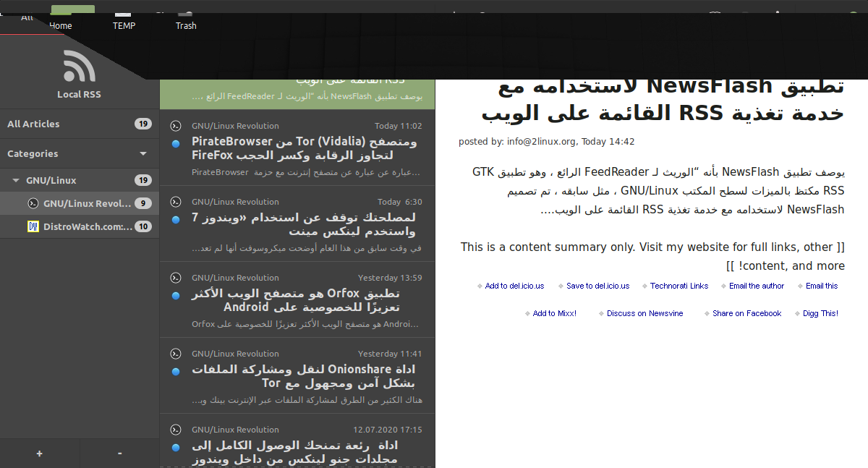Click the minus button to remove feed
The image size is (868, 468).
pos(119,454)
